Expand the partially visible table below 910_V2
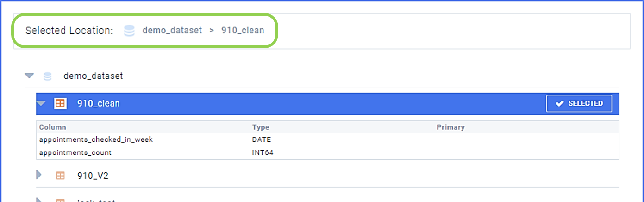 tap(39, 200)
